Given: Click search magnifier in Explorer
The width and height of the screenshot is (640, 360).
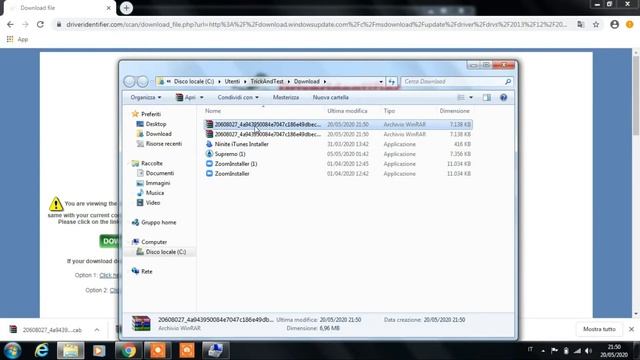Looking at the screenshot, I should point(508,82).
